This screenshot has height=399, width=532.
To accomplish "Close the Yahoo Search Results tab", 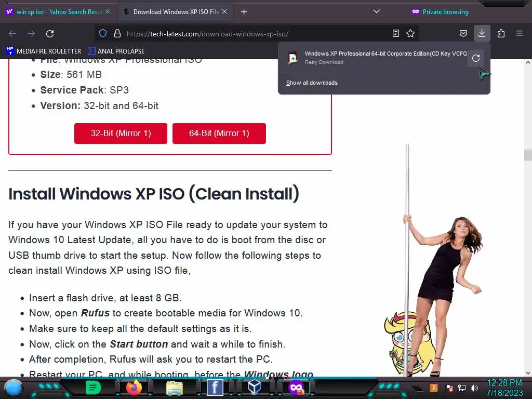I will [108, 11].
